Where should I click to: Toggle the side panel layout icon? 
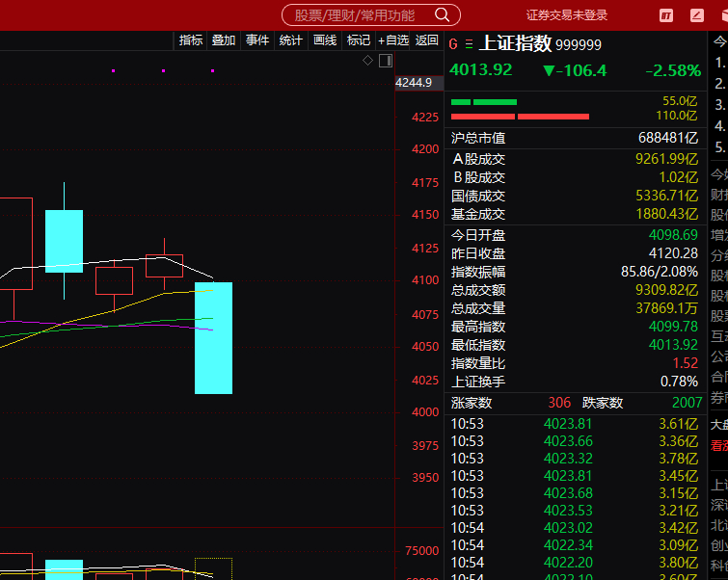click(386, 61)
